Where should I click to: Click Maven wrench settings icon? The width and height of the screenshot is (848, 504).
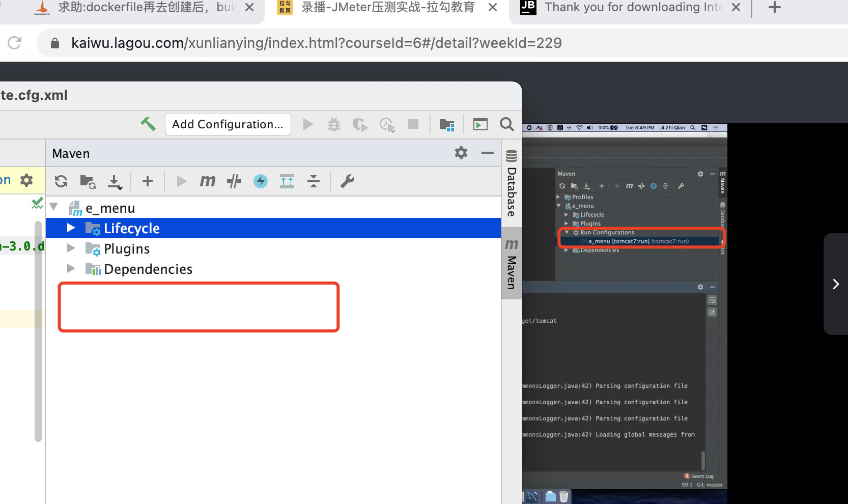pos(347,181)
